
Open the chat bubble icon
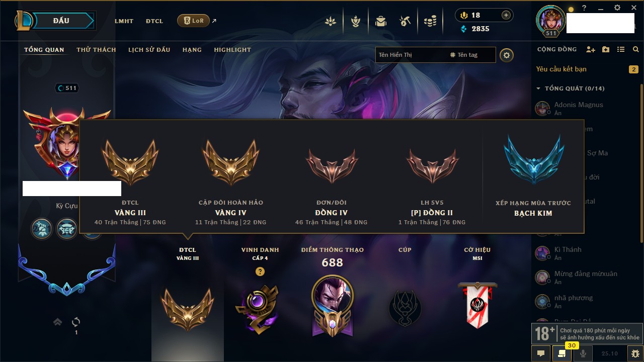pos(541,353)
